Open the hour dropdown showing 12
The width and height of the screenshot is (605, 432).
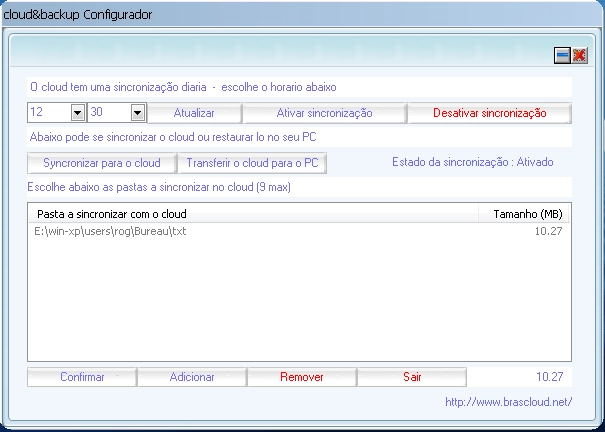[78, 113]
